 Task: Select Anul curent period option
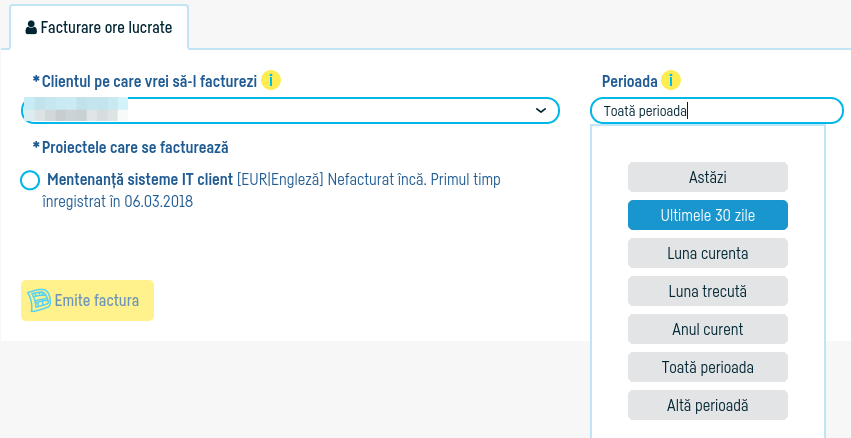coord(708,329)
